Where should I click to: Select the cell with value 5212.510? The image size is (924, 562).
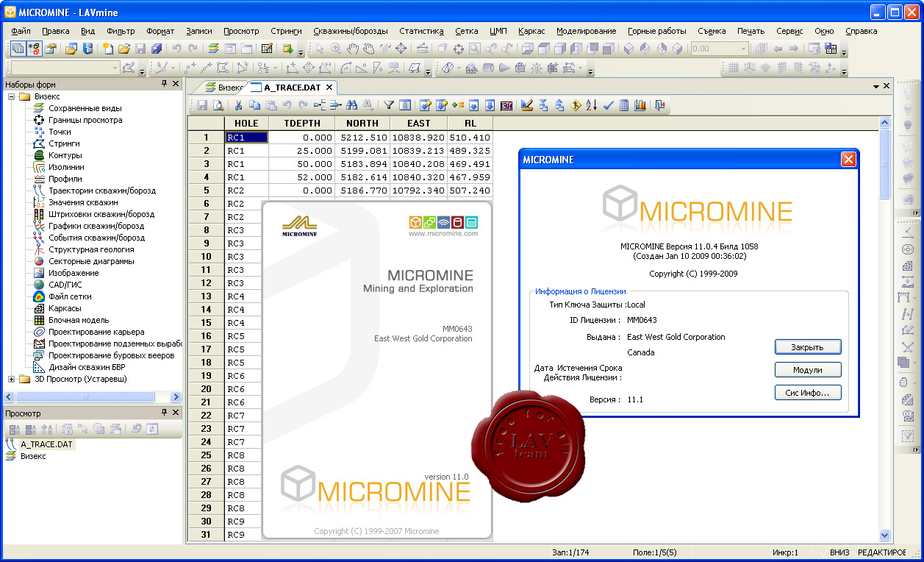click(x=362, y=138)
